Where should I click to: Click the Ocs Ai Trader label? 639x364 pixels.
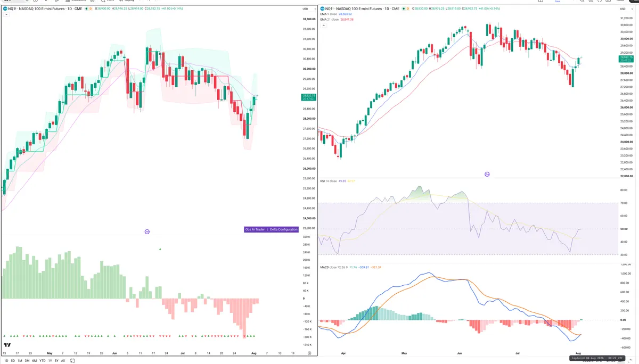255,229
